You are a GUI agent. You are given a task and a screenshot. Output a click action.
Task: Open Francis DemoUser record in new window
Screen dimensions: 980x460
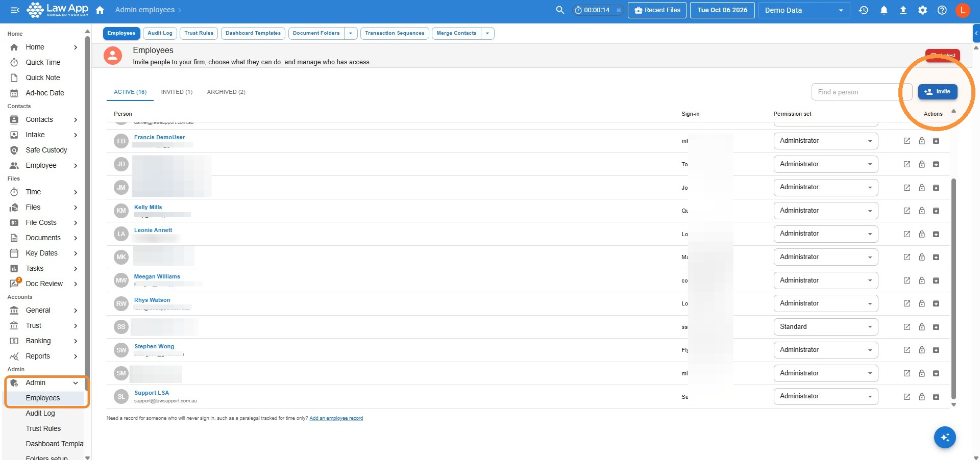(x=907, y=141)
